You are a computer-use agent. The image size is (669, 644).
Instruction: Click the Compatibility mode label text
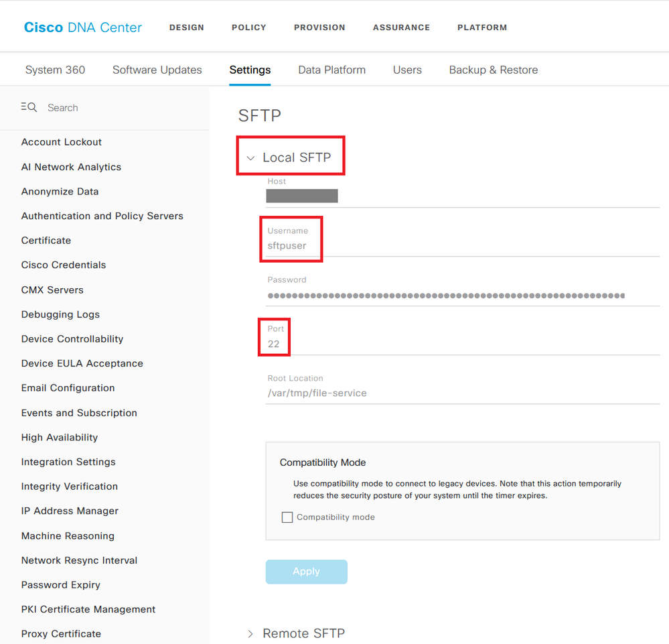pyautogui.click(x=336, y=517)
